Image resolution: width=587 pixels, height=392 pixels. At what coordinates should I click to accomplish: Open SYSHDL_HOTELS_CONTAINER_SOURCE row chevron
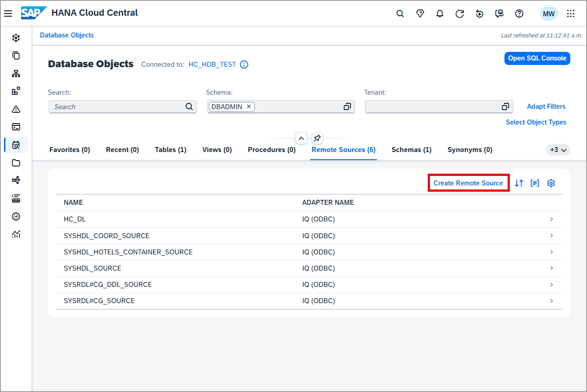(552, 252)
